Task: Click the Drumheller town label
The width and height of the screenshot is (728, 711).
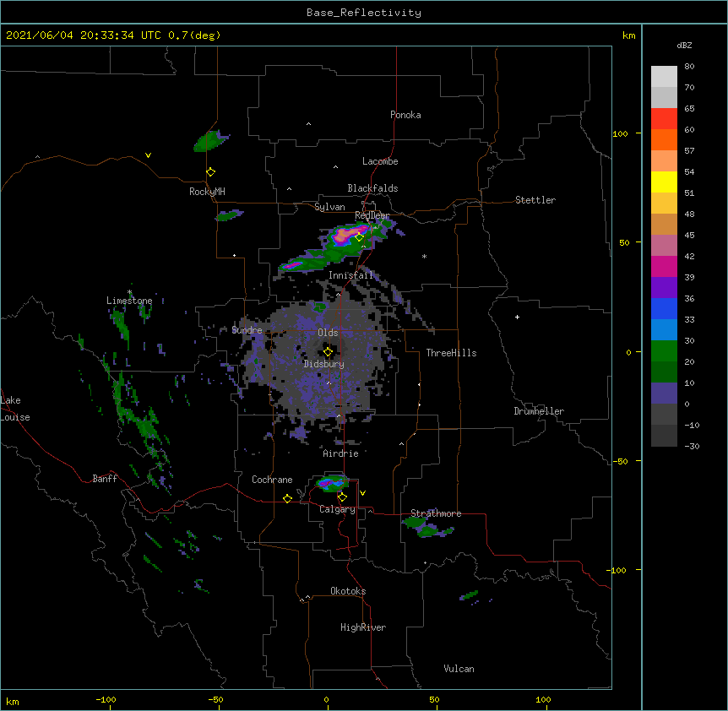Action: (539, 411)
